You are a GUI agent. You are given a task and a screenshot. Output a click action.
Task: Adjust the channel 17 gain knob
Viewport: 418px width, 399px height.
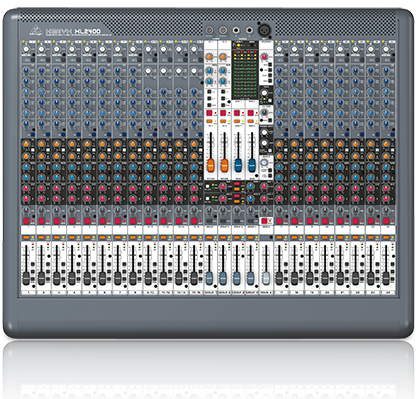[x=279, y=49]
